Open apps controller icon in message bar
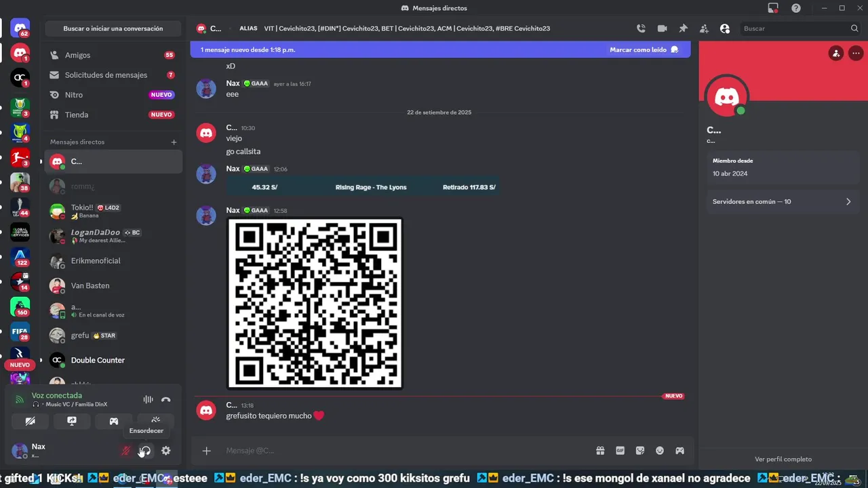 679,451
